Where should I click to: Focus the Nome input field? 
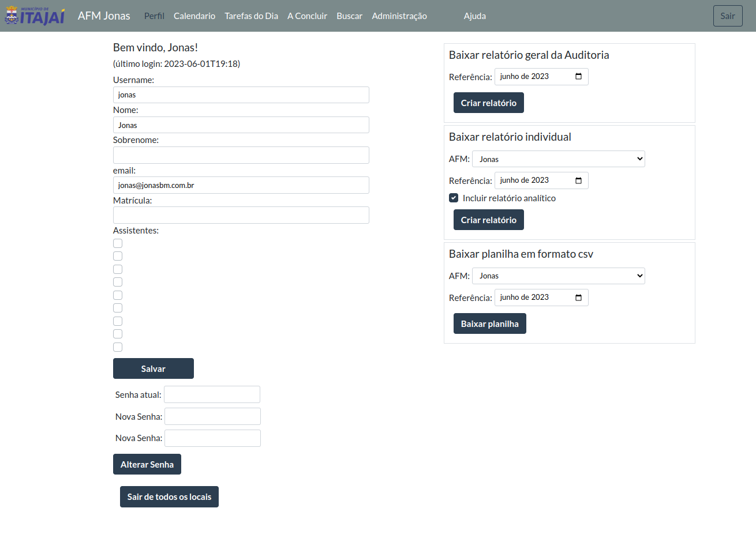241,125
